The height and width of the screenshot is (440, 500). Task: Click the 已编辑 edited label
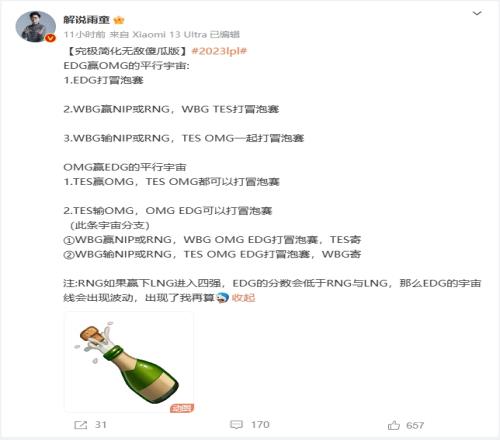click(225, 35)
